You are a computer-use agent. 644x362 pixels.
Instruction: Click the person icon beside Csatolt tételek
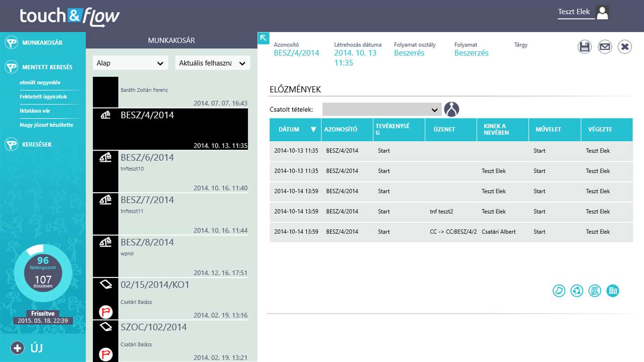click(451, 109)
